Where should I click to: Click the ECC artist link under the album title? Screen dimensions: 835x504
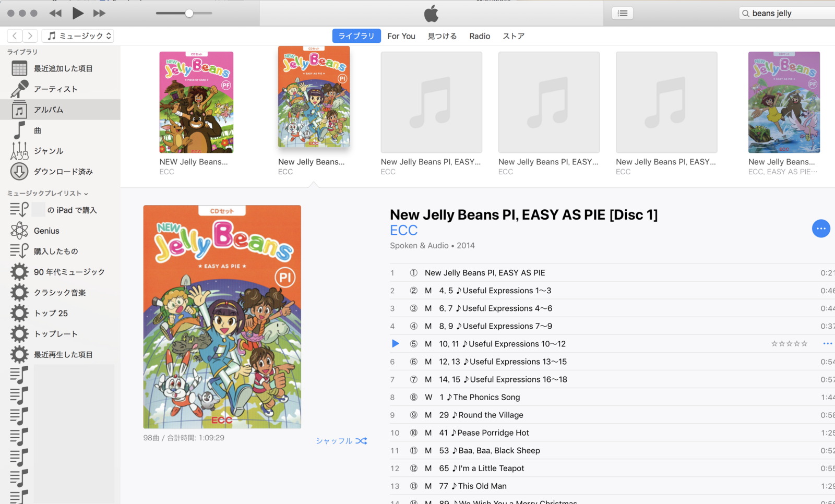pyautogui.click(x=404, y=230)
